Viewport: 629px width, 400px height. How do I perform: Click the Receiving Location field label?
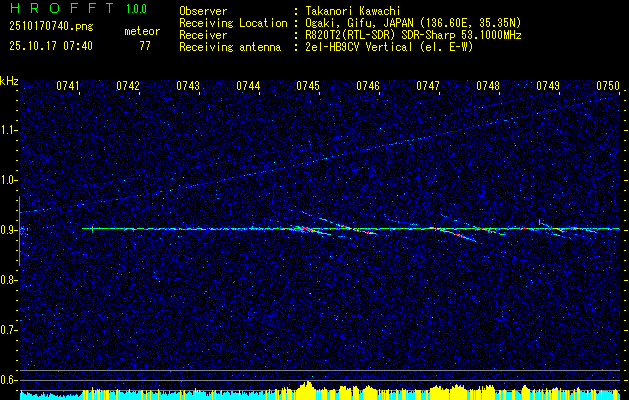coord(233,23)
